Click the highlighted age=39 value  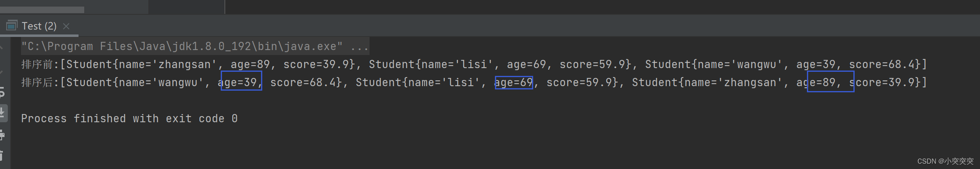pyautogui.click(x=241, y=81)
